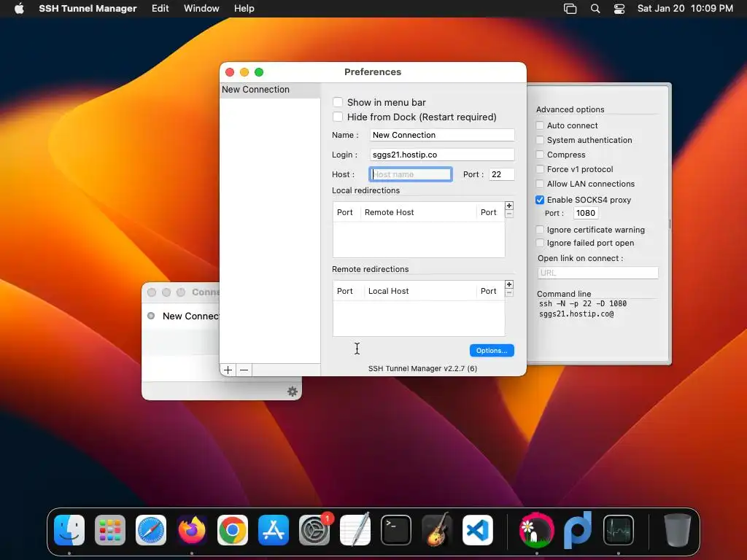Open the Help menu
The image size is (747, 560).
[244, 9]
